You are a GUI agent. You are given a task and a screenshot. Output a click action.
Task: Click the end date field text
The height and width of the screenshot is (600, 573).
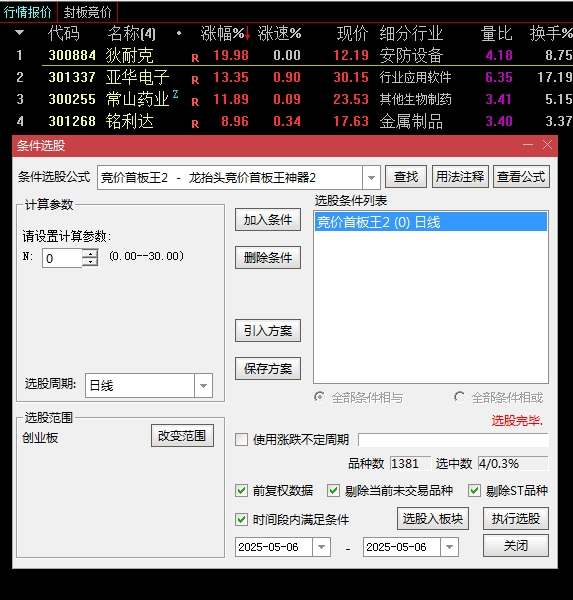pos(396,547)
